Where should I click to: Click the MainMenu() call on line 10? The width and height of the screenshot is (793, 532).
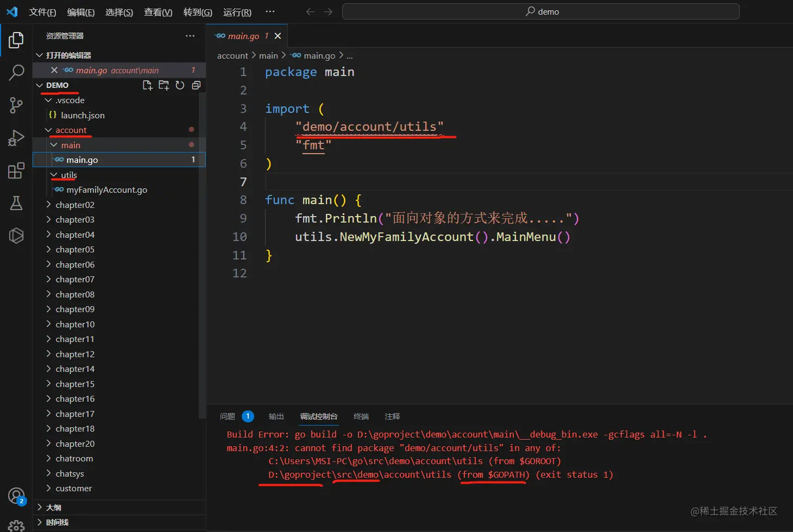point(533,237)
